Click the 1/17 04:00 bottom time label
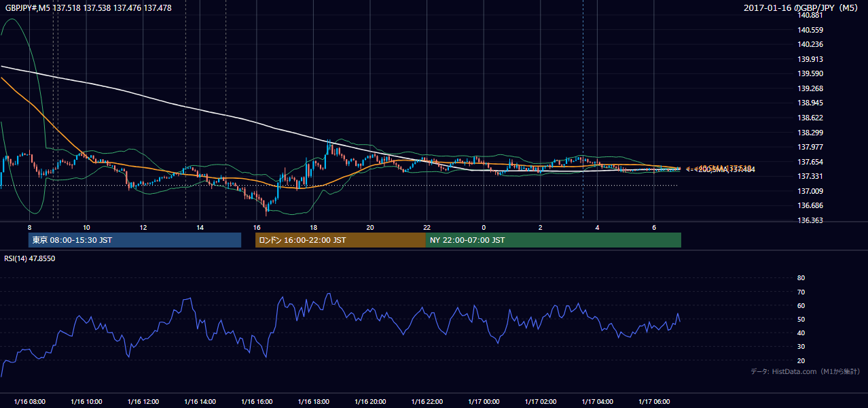This screenshot has height=408, width=868. 597,402
